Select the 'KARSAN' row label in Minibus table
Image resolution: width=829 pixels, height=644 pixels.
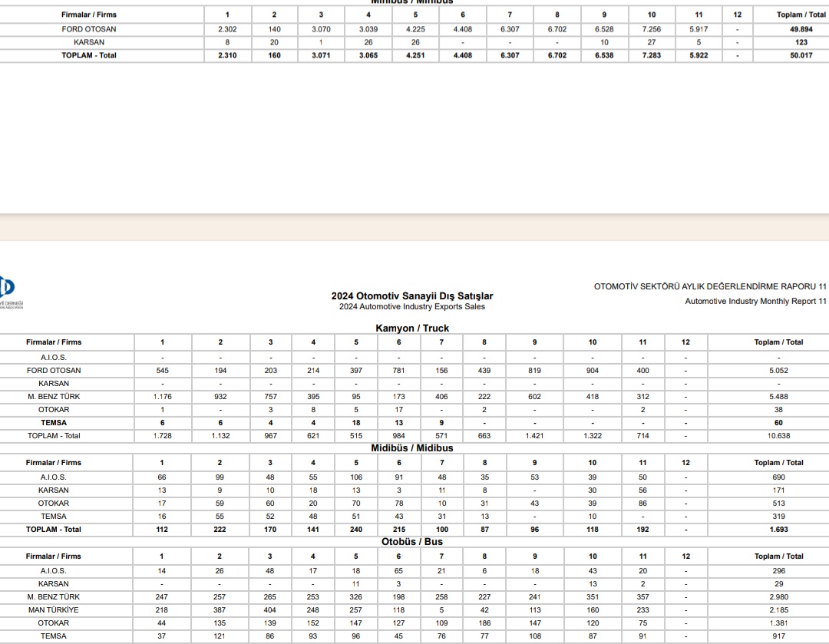[x=89, y=42]
